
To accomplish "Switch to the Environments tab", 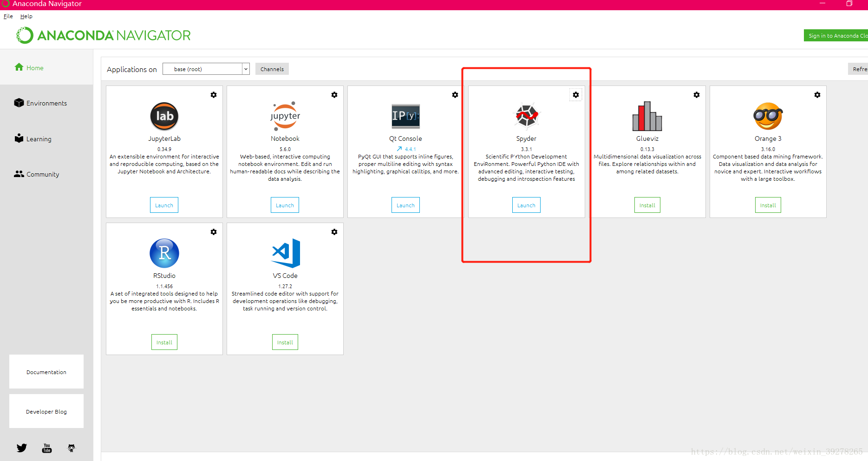I will click(x=46, y=103).
